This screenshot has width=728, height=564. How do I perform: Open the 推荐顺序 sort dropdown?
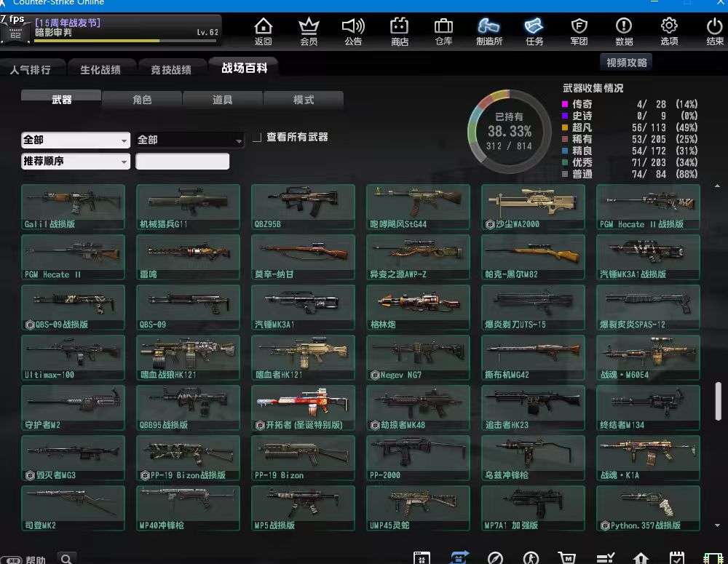(x=76, y=162)
